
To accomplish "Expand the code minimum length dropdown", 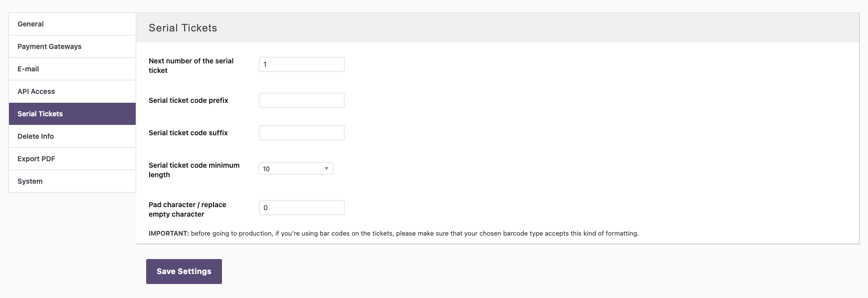I will (x=296, y=169).
